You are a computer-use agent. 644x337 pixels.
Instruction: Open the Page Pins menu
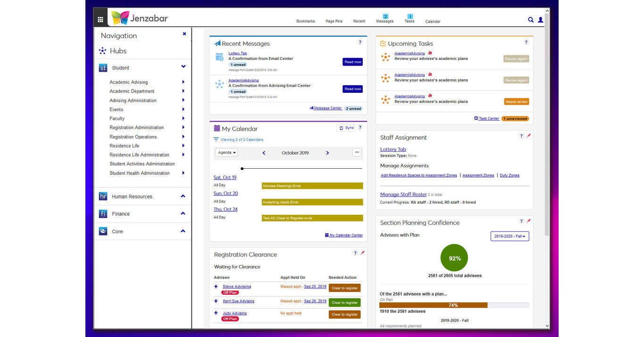click(334, 21)
